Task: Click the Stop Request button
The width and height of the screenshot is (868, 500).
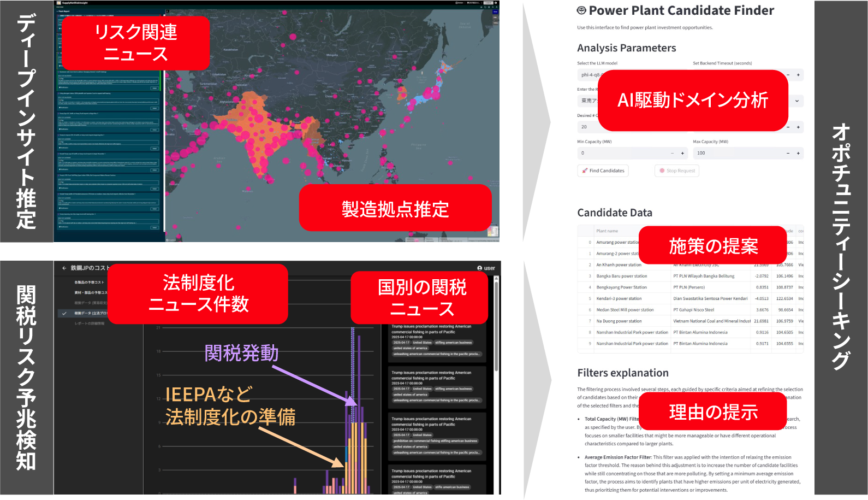Action: tap(677, 170)
